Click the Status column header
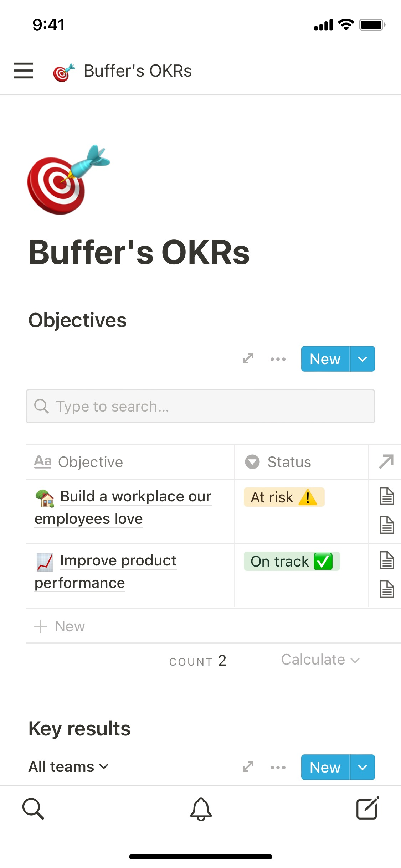 tap(289, 462)
